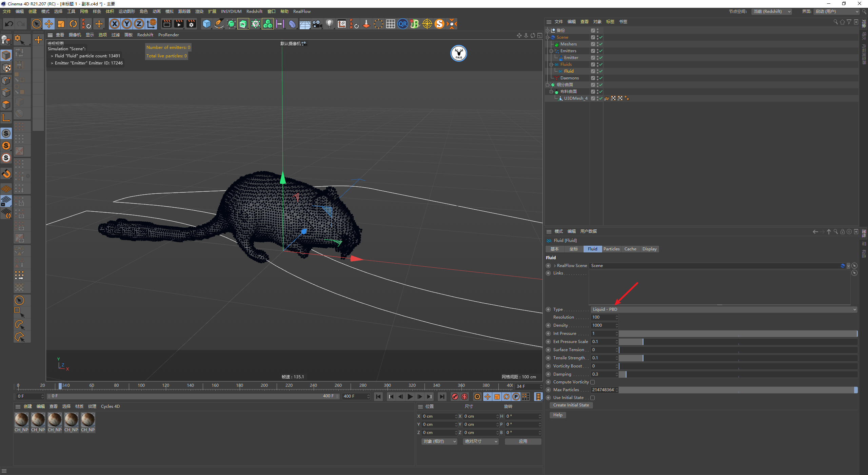
Task: Click the record active objects button
Action: [455, 397]
